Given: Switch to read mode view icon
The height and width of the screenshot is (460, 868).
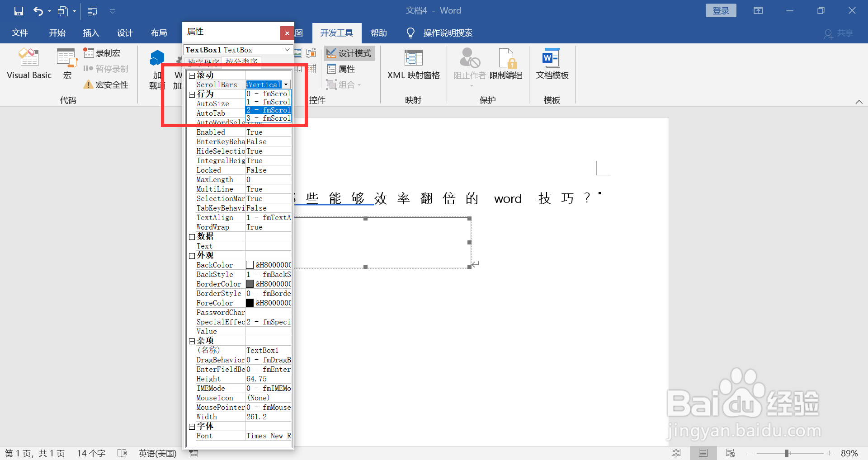Looking at the screenshot, I should [676, 453].
